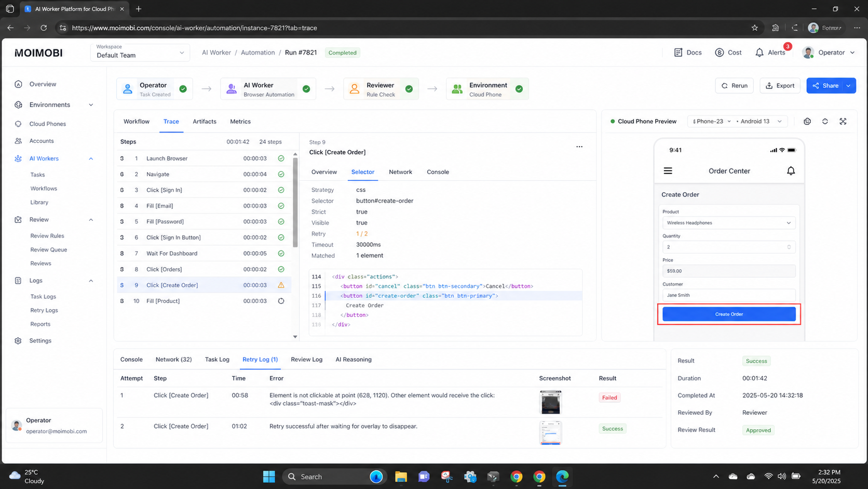Refresh the Cloud Phone Preview
This screenshot has height=489, width=868.
pyautogui.click(x=825, y=121)
